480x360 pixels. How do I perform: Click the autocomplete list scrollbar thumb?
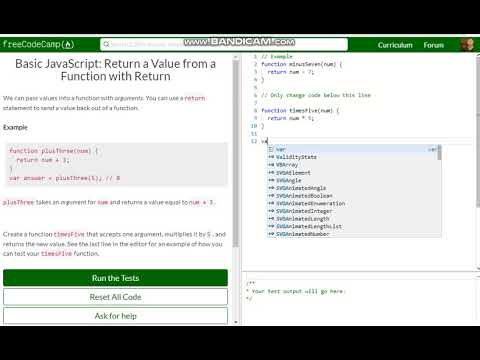point(440,153)
